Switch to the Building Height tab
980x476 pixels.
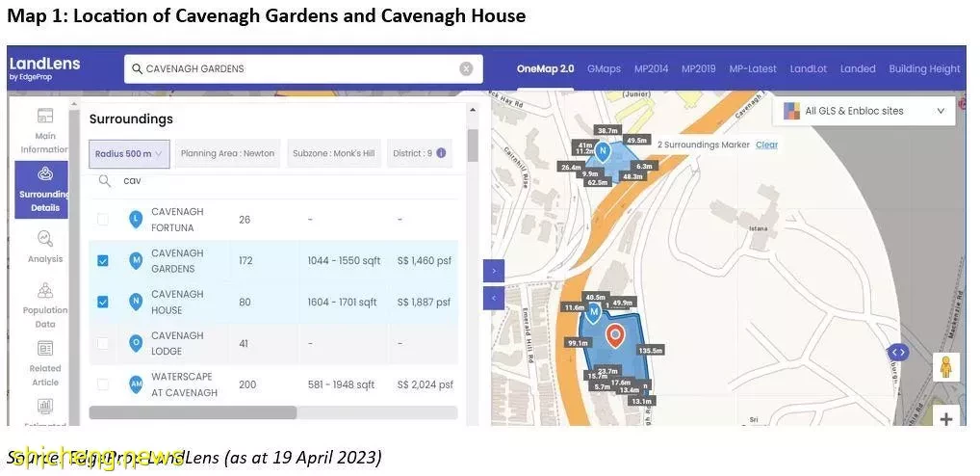pos(924,68)
